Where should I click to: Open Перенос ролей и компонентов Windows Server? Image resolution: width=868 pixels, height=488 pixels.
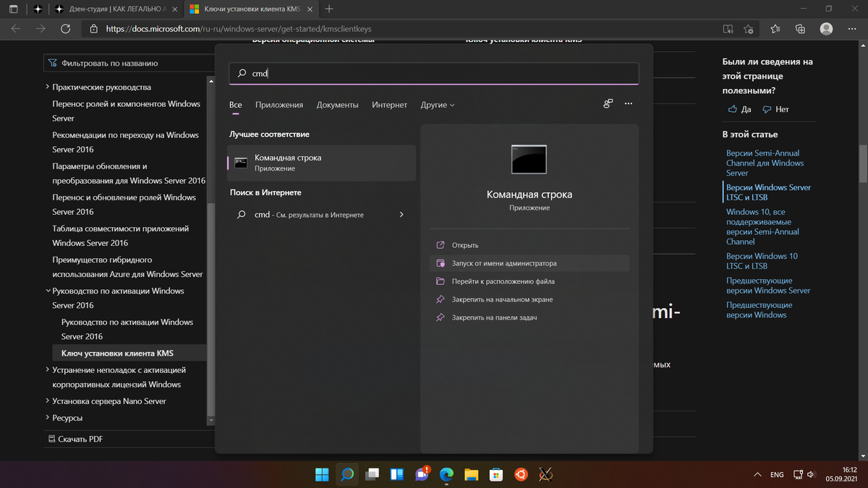[x=126, y=111]
